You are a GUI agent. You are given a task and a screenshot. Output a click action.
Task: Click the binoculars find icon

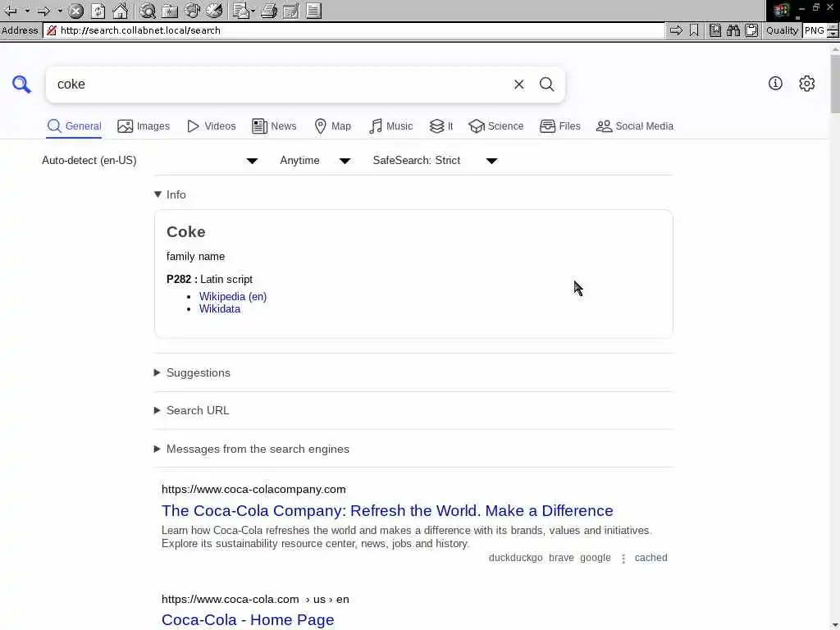coord(733,30)
